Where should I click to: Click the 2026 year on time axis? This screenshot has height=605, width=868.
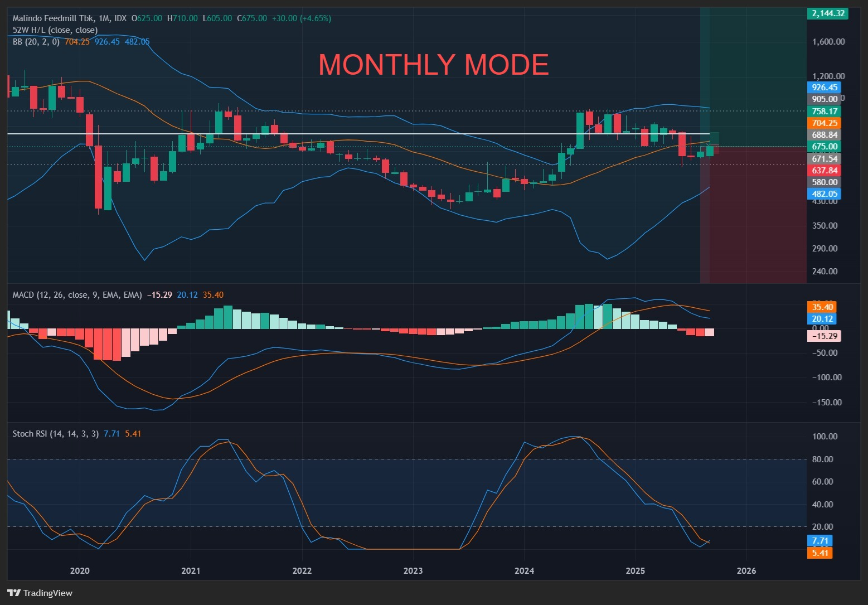tap(746, 570)
